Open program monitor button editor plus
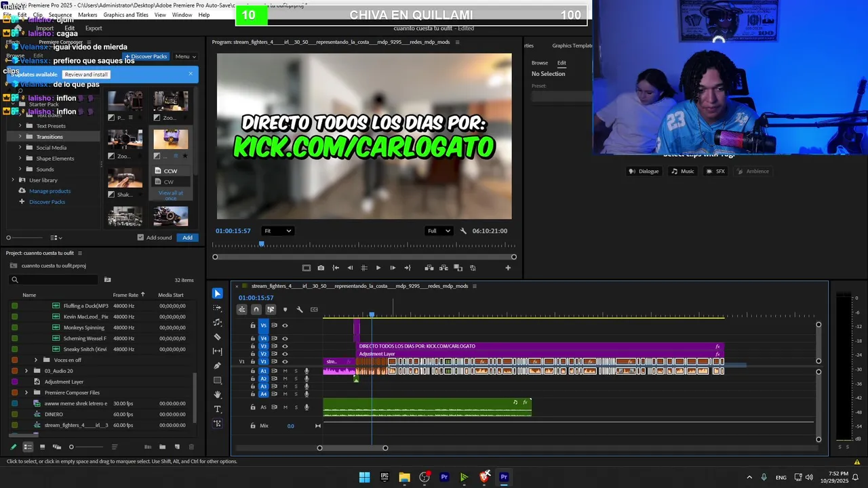Viewport: 868px width, 488px height. coord(508,268)
